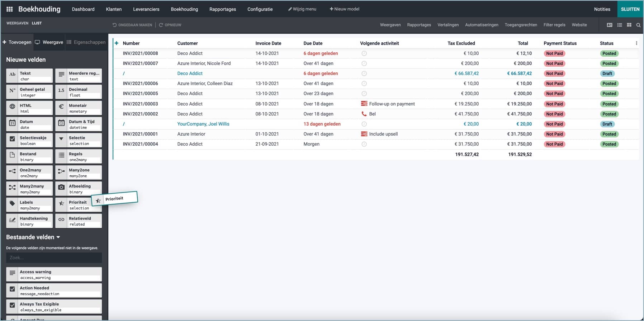Click the Draft badge for YourCompany, Joel Willis
Viewport: 644px width, 321px height.
[607, 124]
